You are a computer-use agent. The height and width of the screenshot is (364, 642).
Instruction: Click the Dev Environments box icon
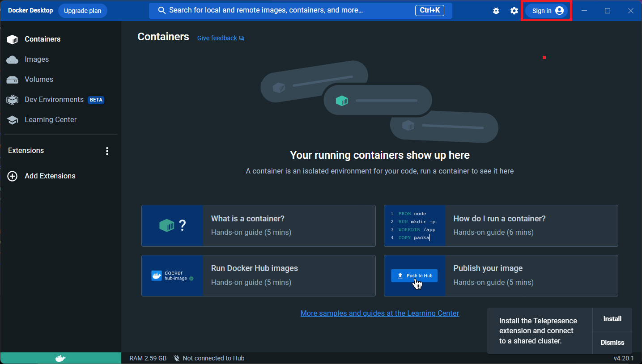click(13, 100)
